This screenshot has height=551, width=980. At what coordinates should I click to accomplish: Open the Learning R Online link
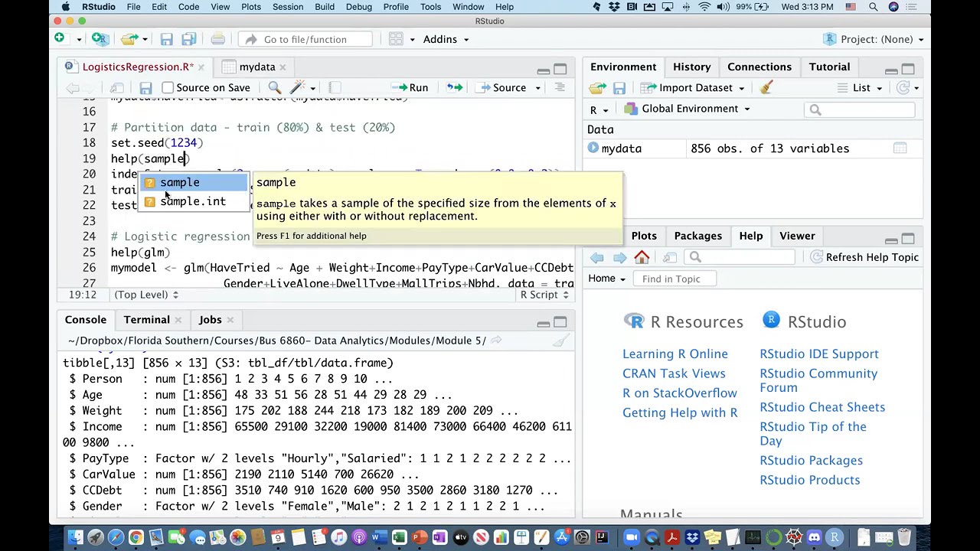675,354
